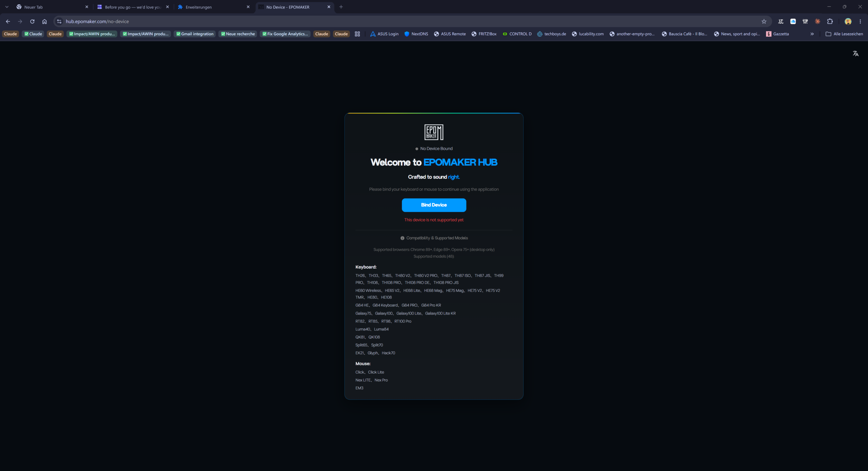Open the Neue recherche bookmark

(238, 34)
